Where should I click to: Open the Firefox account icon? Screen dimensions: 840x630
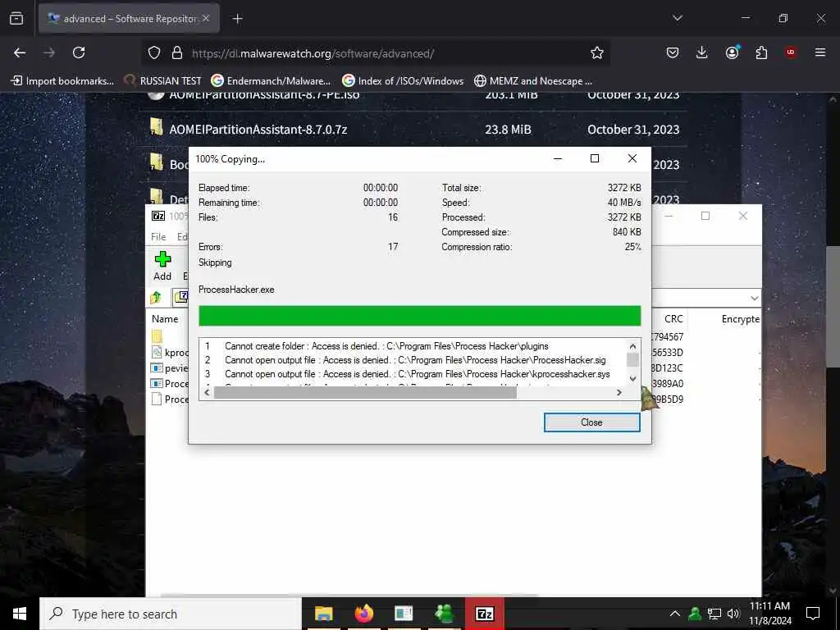732,52
